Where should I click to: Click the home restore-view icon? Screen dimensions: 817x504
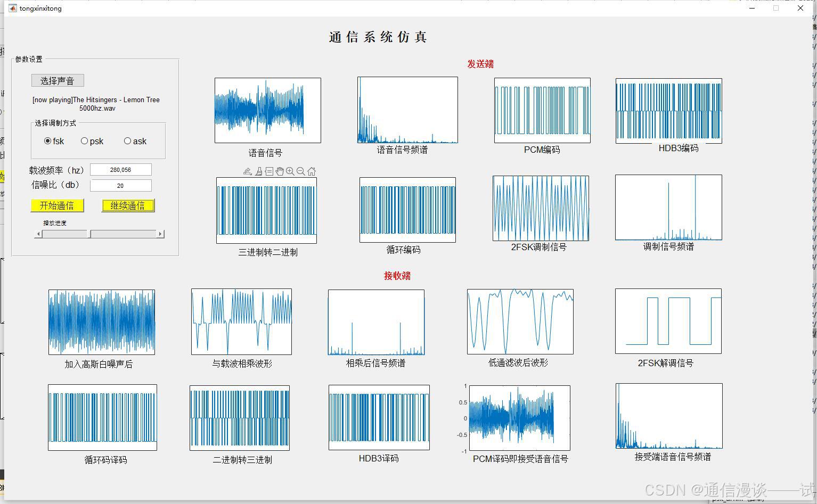pos(312,171)
